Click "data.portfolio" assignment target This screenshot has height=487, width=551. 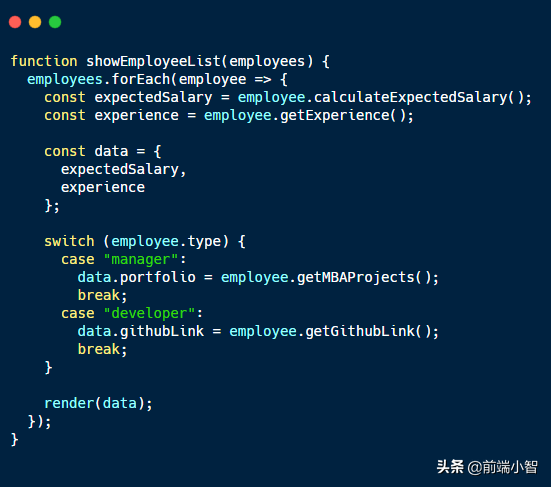(136, 278)
